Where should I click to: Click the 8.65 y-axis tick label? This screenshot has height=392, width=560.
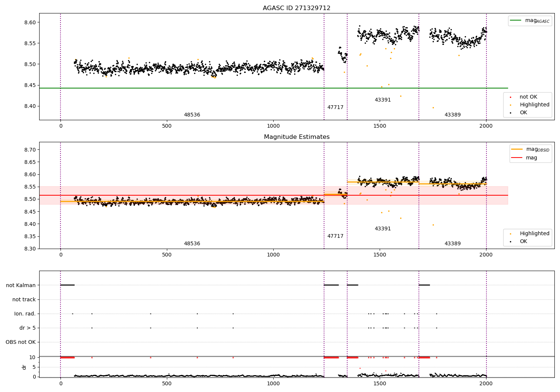click(x=30, y=162)
